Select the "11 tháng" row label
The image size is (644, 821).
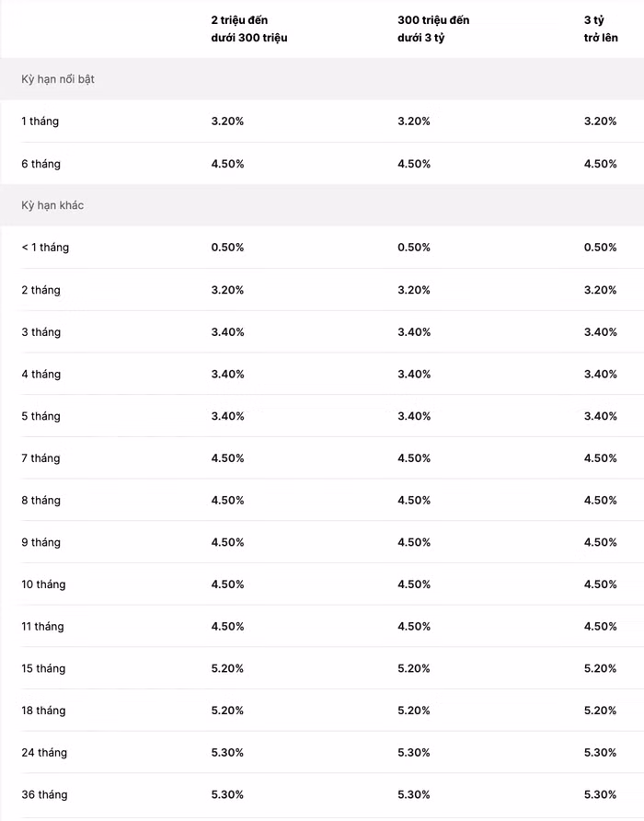pos(43,627)
